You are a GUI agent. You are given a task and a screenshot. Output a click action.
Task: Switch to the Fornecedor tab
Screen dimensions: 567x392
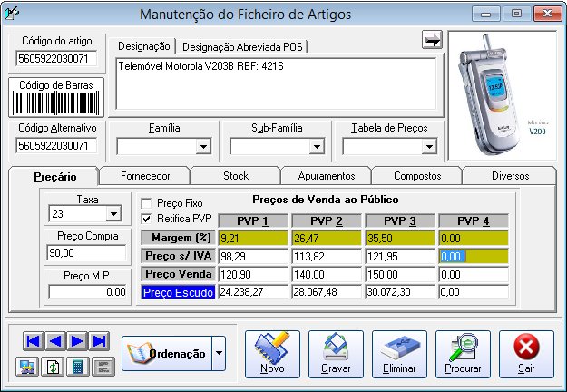[144, 175]
